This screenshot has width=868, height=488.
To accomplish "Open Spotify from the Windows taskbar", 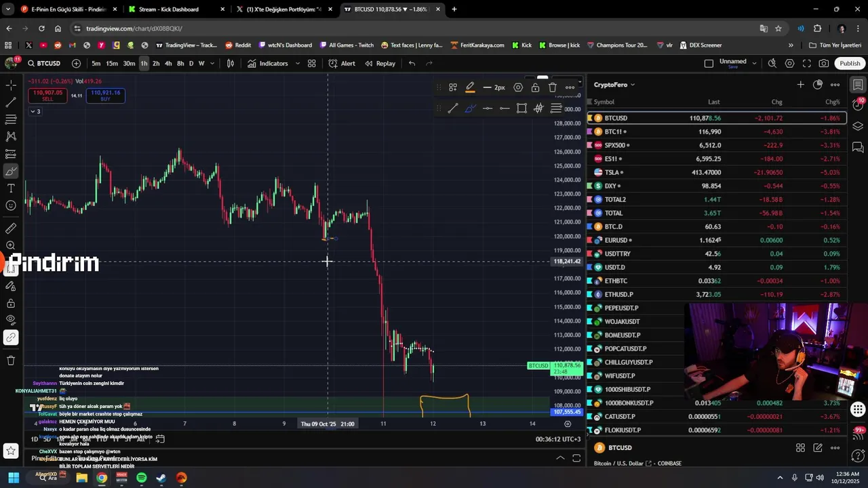I will [x=142, y=478].
